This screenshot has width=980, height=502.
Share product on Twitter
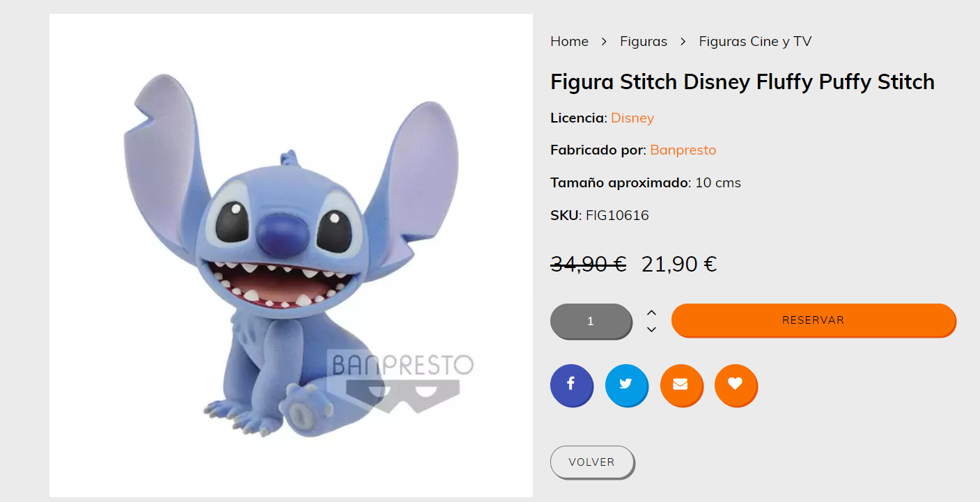tap(626, 385)
